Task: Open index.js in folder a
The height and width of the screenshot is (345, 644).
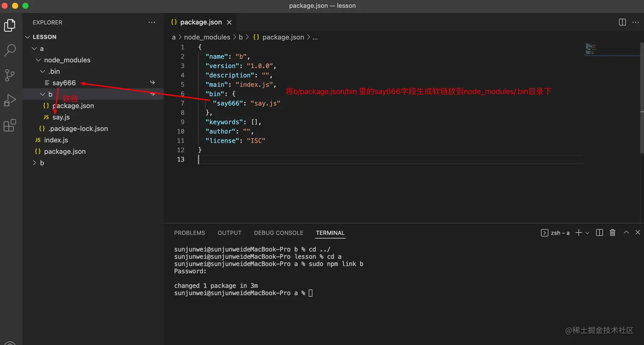Action: pyautogui.click(x=93, y=140)
